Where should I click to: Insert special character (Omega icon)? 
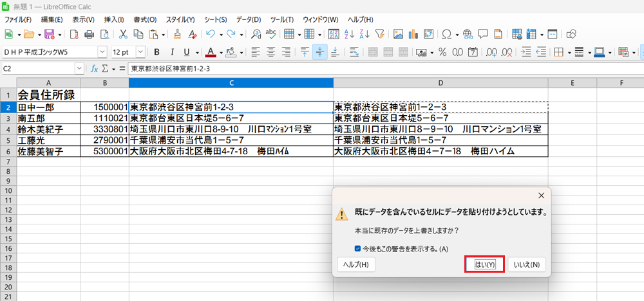tap(447, 34)
